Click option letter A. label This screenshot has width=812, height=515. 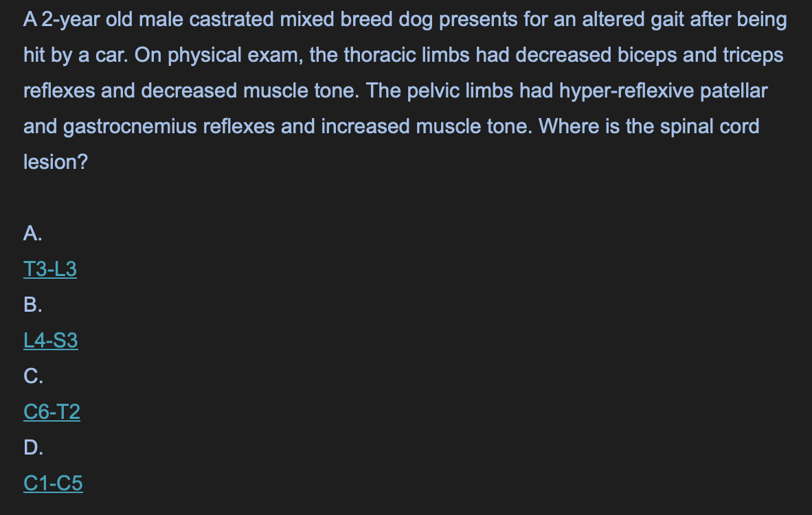32,233
